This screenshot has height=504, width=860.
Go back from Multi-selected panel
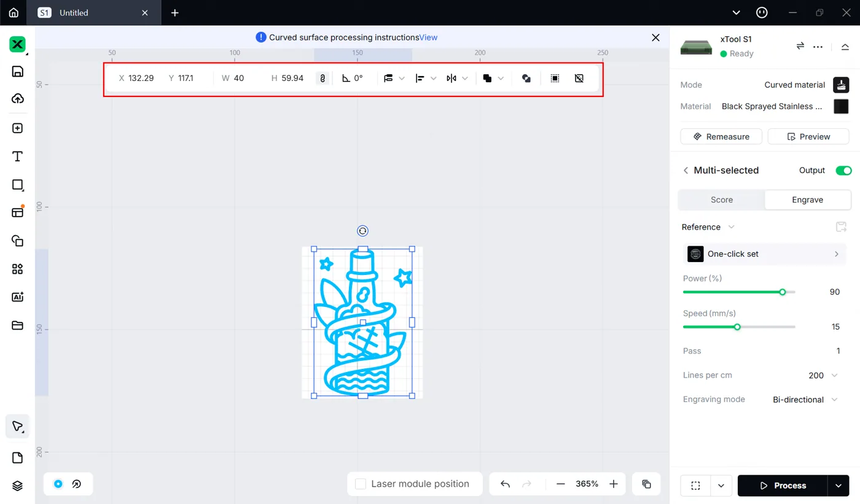686,170
